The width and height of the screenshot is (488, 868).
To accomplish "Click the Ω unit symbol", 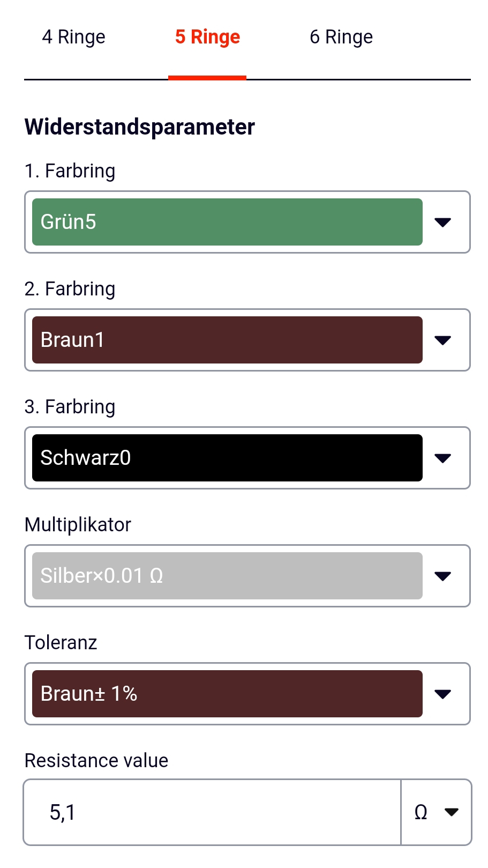I will (421, 812).
